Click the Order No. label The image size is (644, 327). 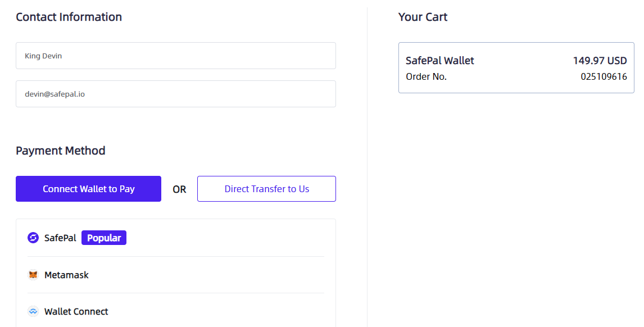pos(426,76)
